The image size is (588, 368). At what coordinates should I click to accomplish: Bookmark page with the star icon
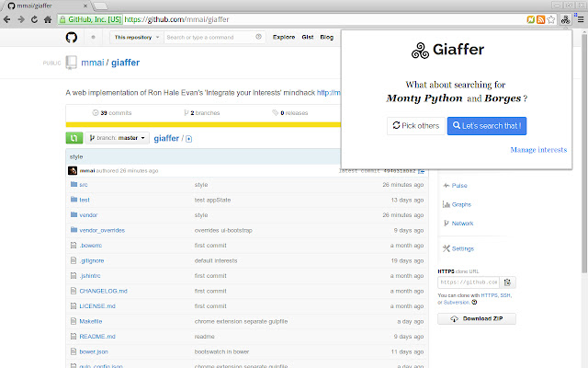click(x=550, y=19)
